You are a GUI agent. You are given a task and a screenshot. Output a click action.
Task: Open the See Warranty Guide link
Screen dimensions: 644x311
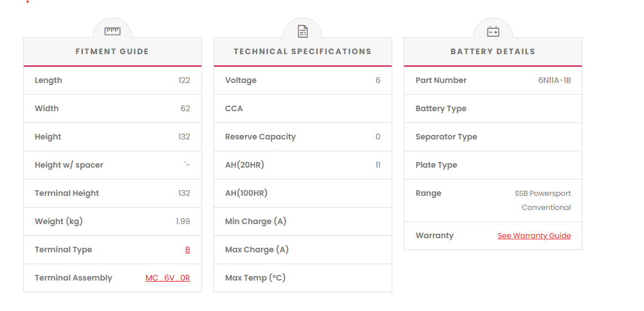(x=534, y=235)
